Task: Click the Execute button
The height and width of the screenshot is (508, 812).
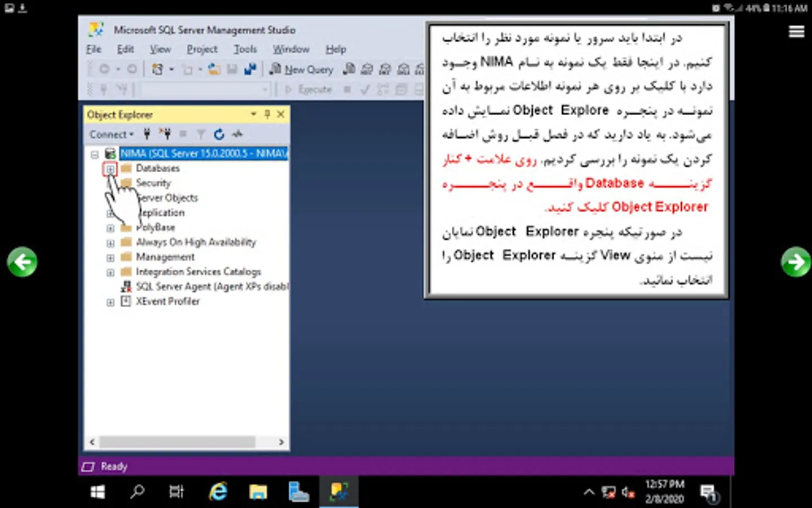Action: point(309,89)
